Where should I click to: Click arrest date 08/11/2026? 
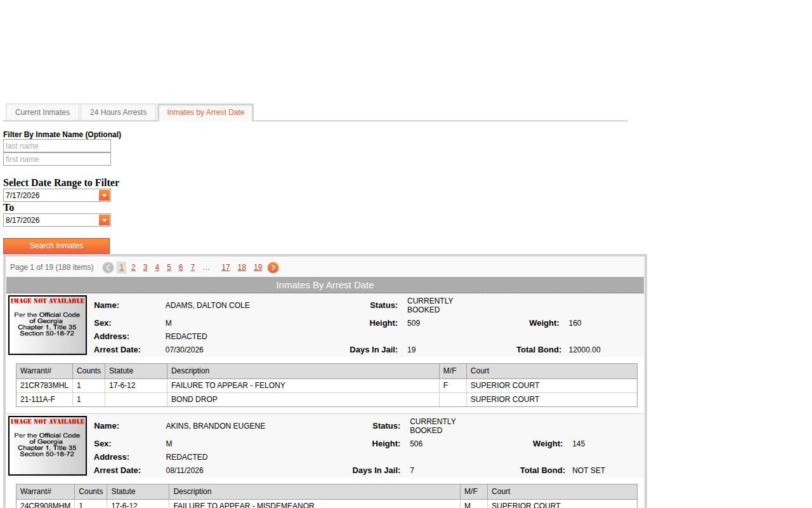(185, 471)
